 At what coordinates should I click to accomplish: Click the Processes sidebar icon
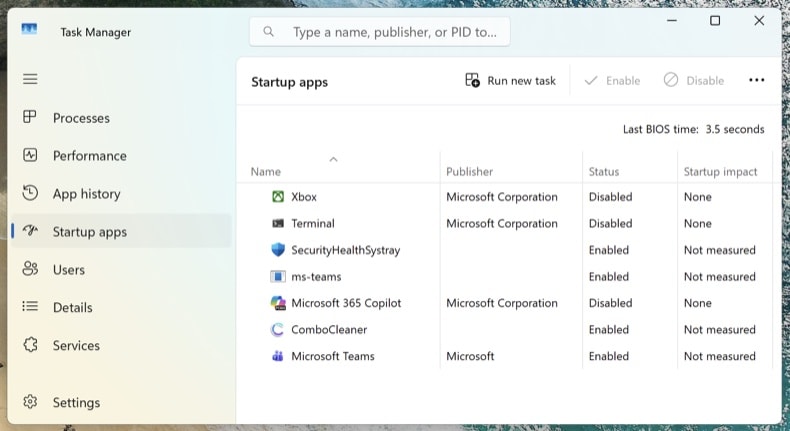[x=30, y=117]
